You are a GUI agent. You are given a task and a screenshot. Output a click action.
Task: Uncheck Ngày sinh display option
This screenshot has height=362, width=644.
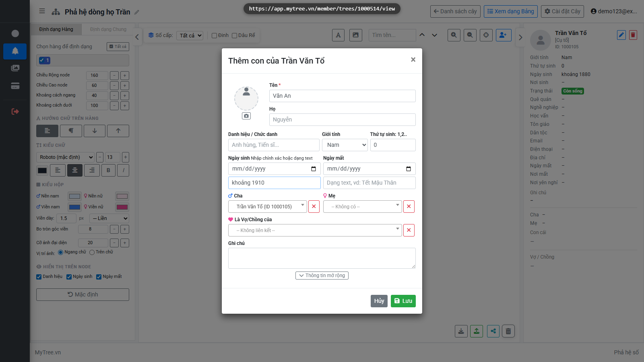pyautogui.click(x=69, y=277)
